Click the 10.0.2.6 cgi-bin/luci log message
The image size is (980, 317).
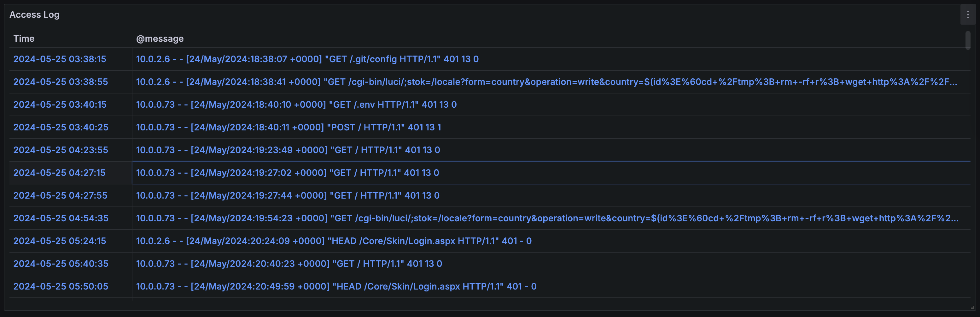[547, 82]
